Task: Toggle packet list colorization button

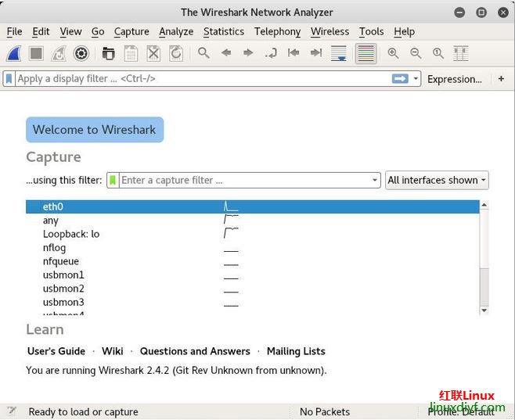Action: (365, 53)
